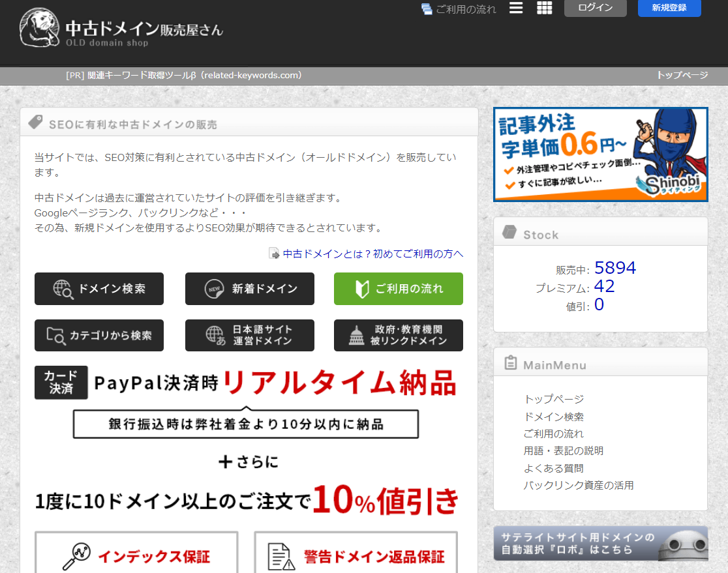This screenshot has width=728, height=573.
Task: Click the Shinobi 記事外注 banner ad
Action: [600, 154]
